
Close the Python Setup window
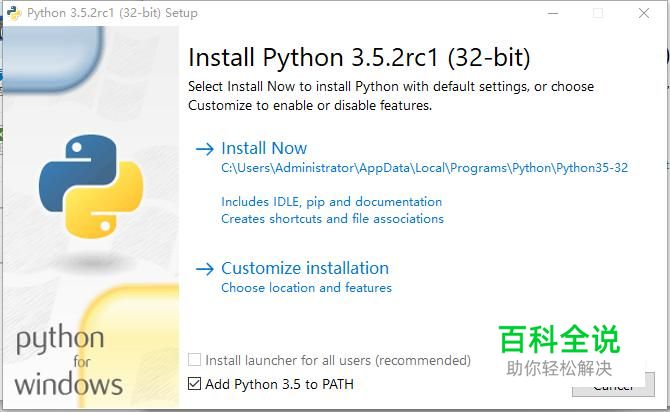(644, 13)
